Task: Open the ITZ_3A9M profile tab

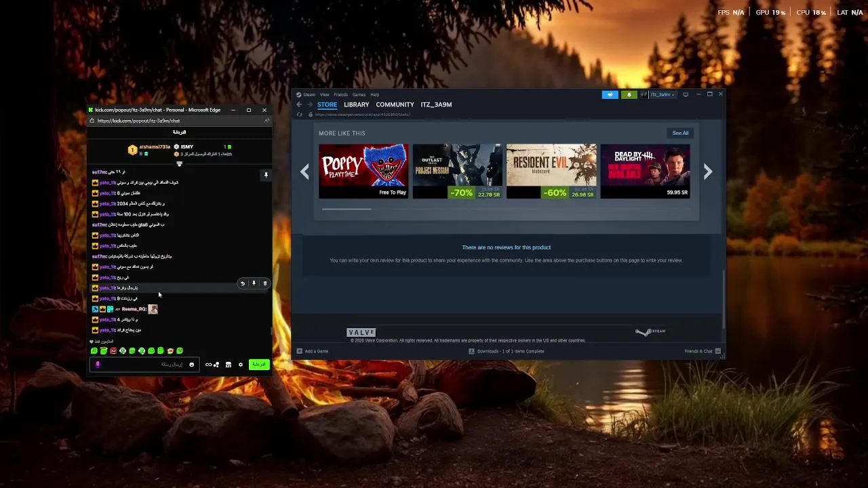Action: point(436,104)
